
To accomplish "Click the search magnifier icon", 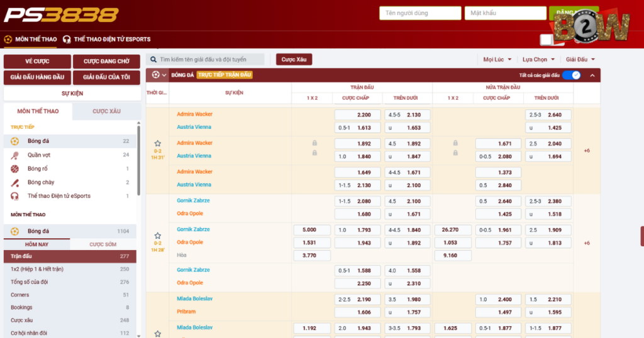I will tap(153, 60).
